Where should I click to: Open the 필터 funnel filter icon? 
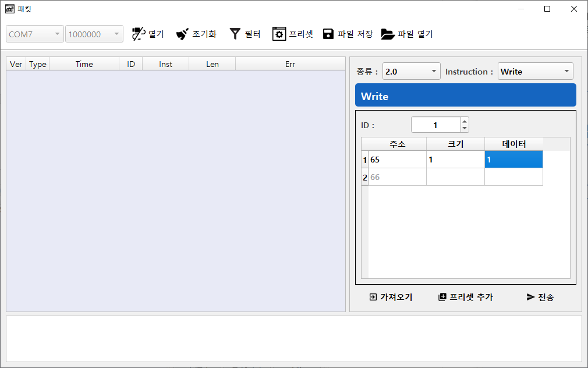click(235, 34)
